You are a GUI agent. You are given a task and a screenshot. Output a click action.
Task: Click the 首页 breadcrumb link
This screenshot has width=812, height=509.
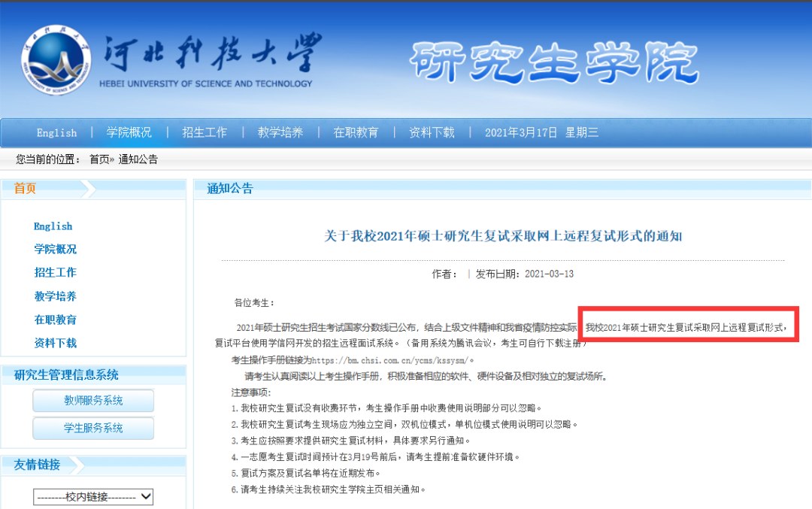pos(99,159)
